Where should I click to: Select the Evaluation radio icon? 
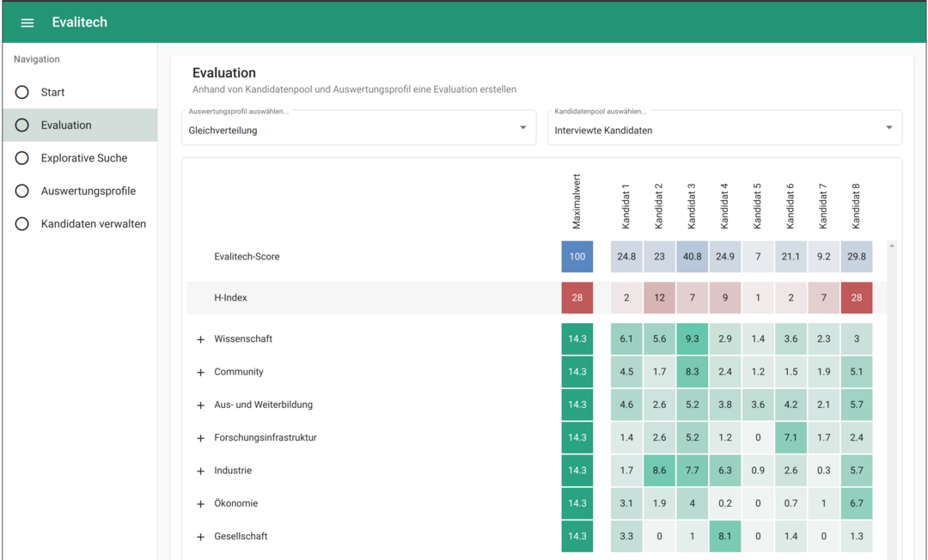[x=21, y=125]
